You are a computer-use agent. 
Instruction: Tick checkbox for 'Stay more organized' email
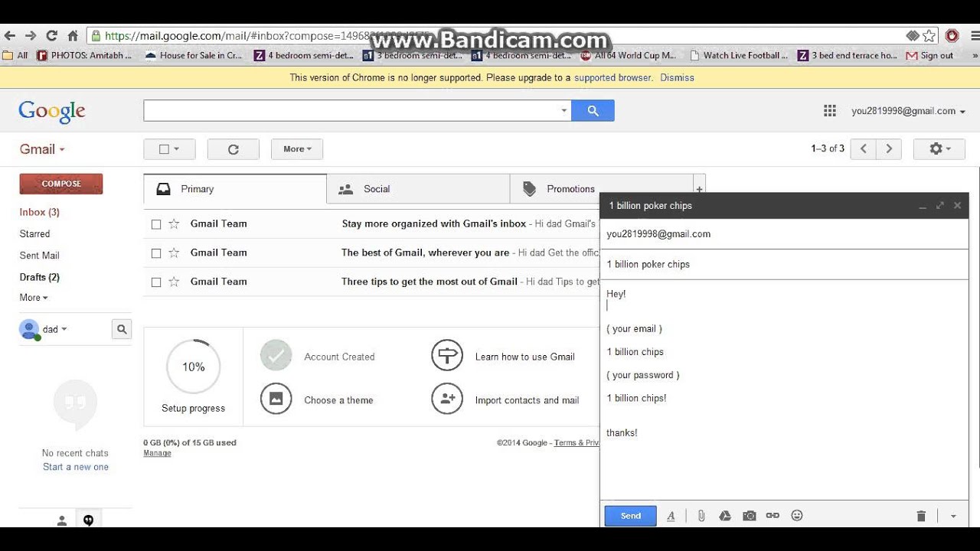[156, 224]
